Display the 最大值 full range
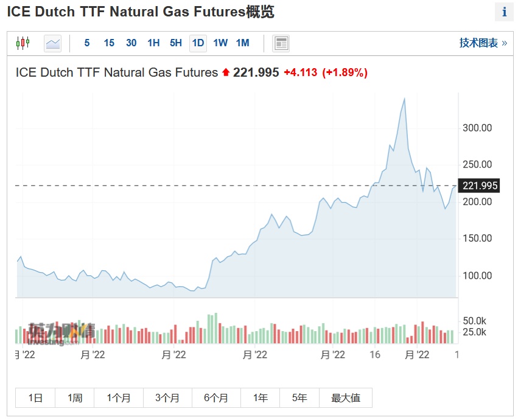 (346, 398)
